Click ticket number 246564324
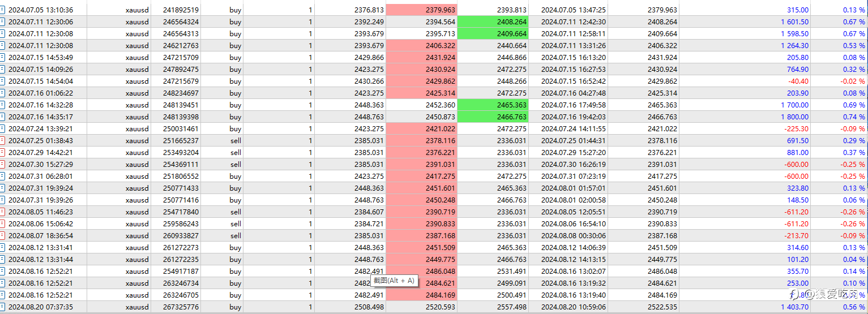Screen dimensions: 868x314 pos(181,21)
